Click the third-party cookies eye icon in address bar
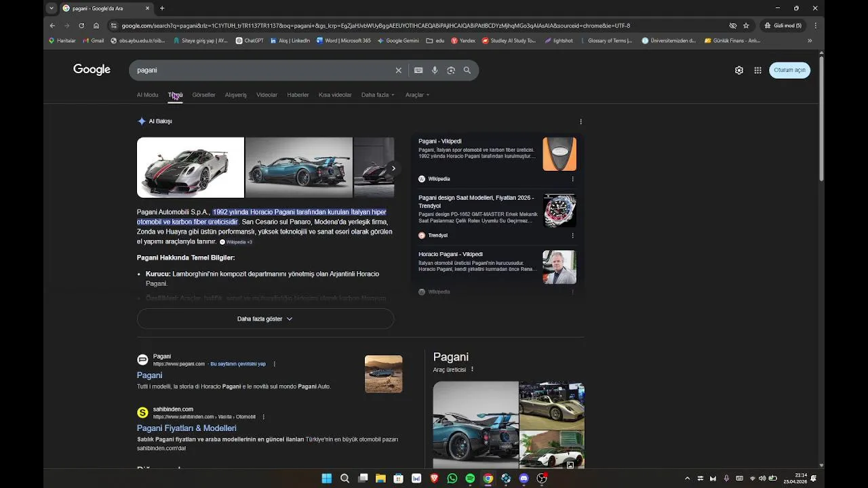The image size is (868, 488). (x=732, y=26)
